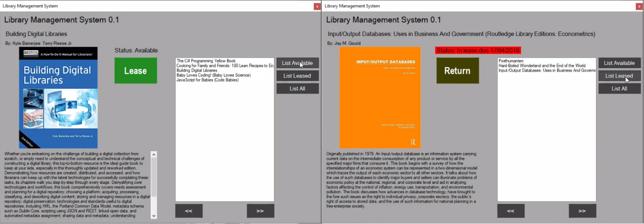Screen dimensions: 644x224
Task: Click the green Lease button in the left window
Action: 135,70
